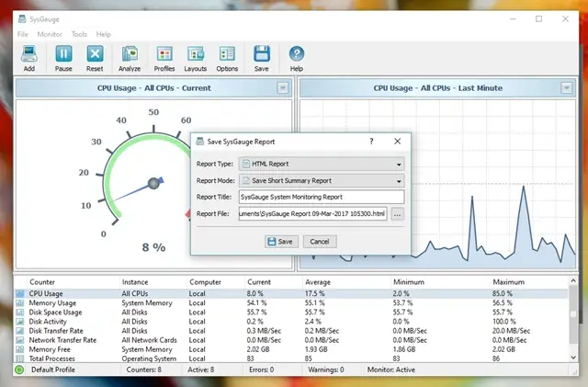588x387 pixels.
Task: Click the green status indicator in the status bar
Action: (19, 370)
